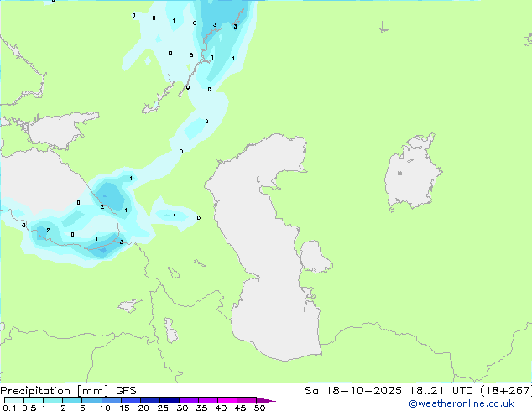Click the legend scale label '45'

240,408
